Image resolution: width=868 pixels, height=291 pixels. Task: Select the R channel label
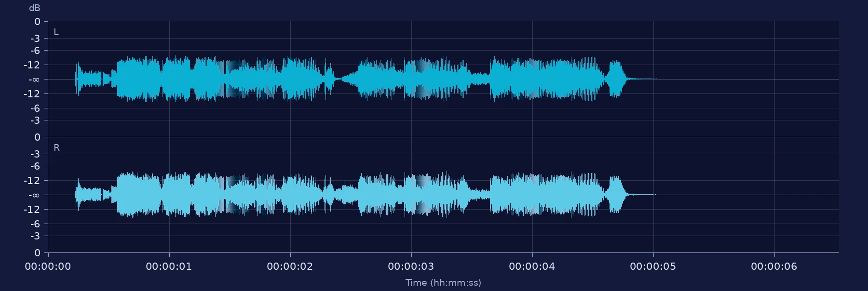click(x=56, y=148)
